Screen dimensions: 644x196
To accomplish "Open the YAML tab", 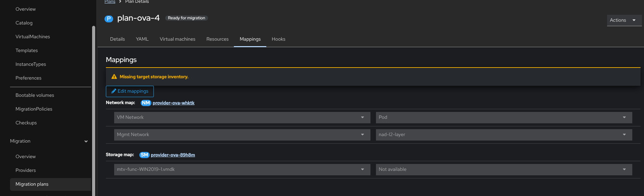I will (x=142, y=39).
